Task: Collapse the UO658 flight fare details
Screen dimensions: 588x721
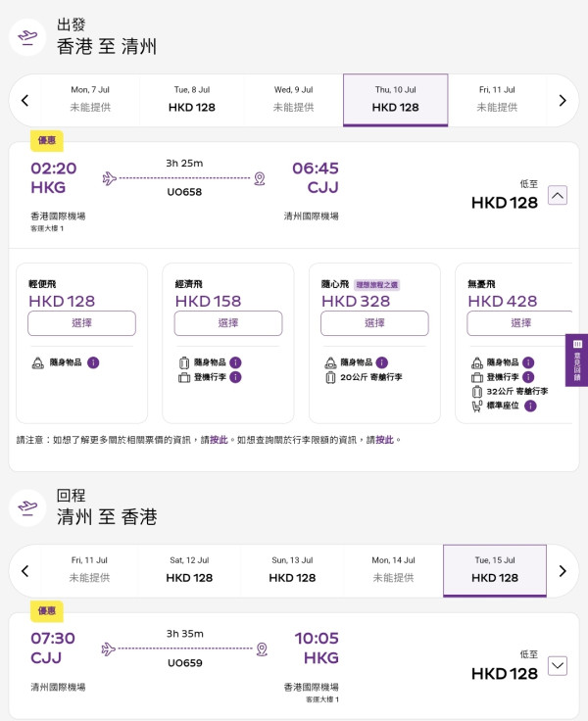Action: point(558,195)
